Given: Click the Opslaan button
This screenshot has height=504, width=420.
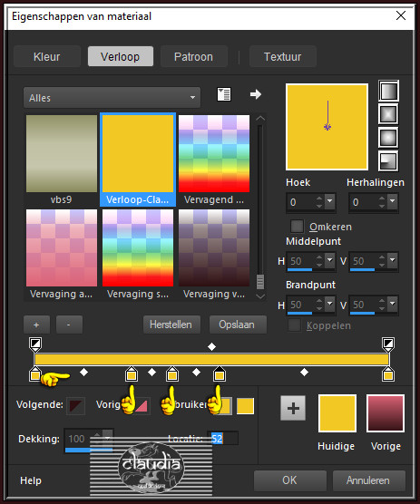Looking at the screenshot, I should [x=237, y=325].
